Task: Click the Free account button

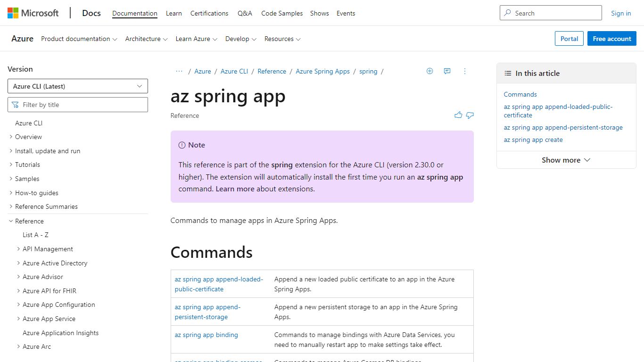Action: point(612,39)
